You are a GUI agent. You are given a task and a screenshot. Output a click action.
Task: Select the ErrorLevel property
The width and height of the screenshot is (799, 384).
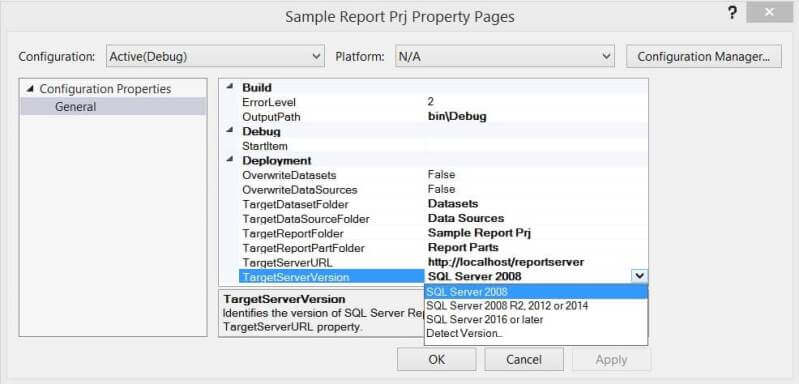click(269, 102)
